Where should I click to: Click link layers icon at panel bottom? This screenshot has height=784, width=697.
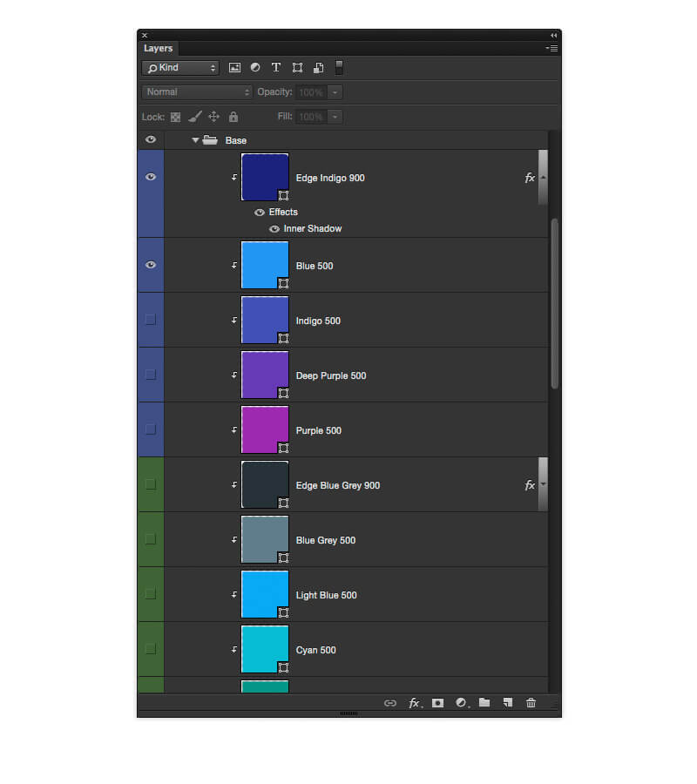[390, 703]
